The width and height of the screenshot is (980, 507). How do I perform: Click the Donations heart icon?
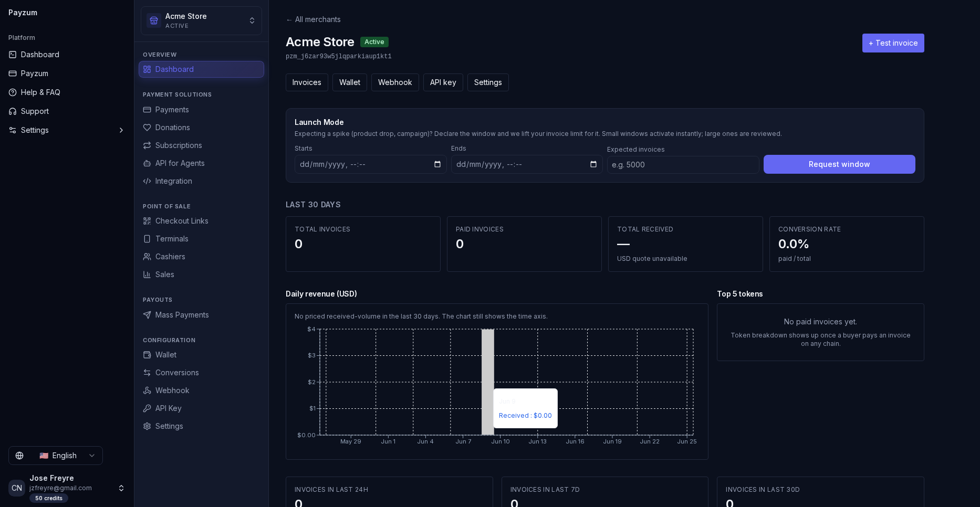(x=147, y=128)
